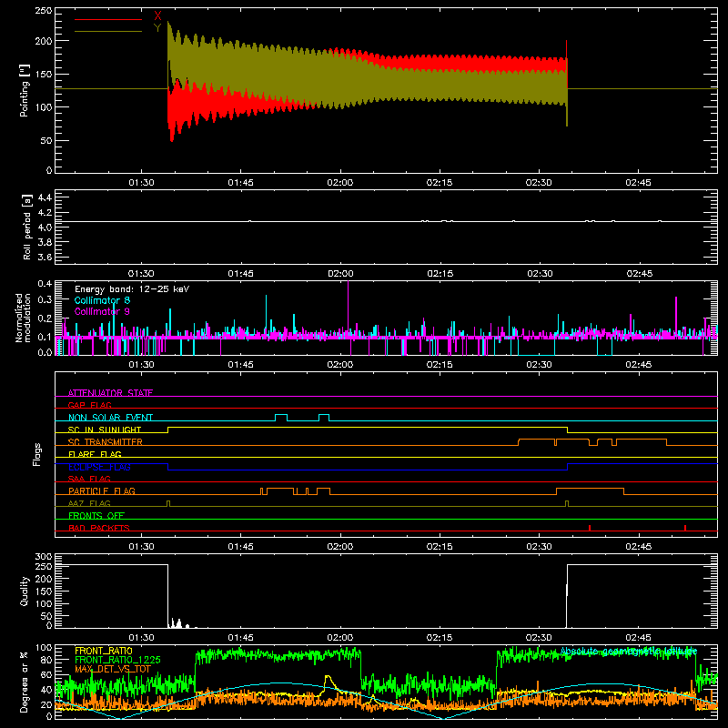Screen dimensions: 728x728
Task: Click the first BAD_PACKETS red spike
Action: coord(590,528)
